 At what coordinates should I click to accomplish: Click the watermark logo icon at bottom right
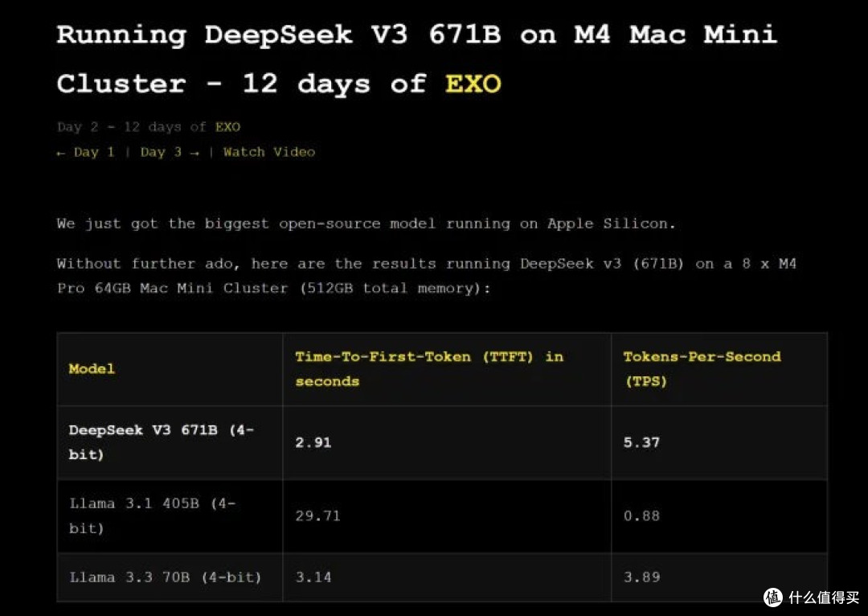[773, 597]
